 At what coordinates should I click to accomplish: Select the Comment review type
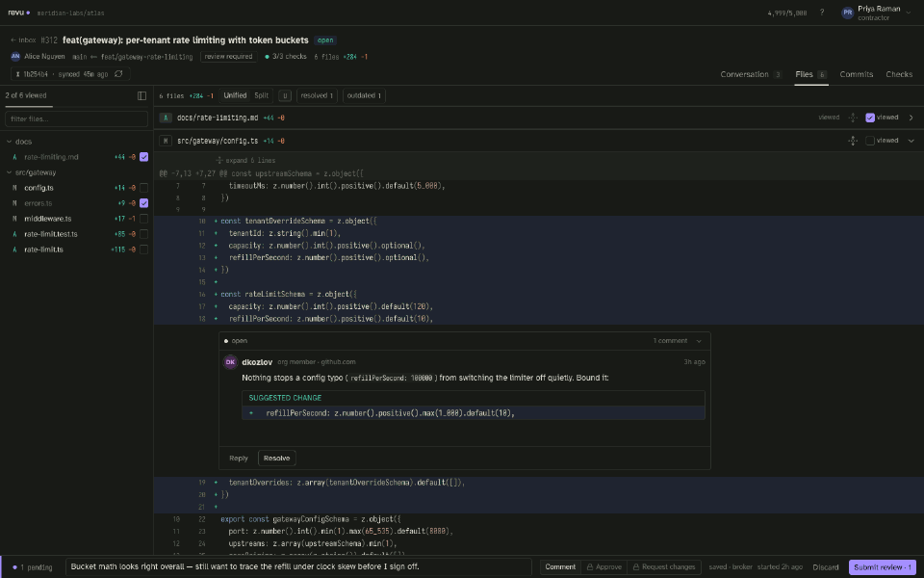[x=560, y=566]
